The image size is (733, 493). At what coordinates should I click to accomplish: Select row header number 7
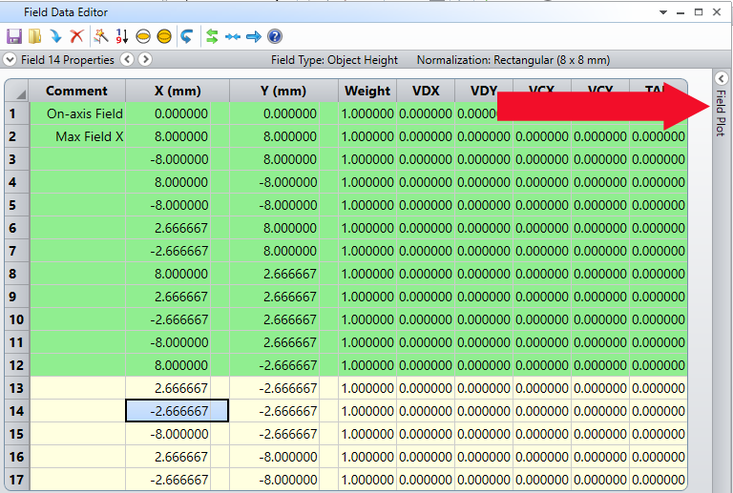coord(13,251)
